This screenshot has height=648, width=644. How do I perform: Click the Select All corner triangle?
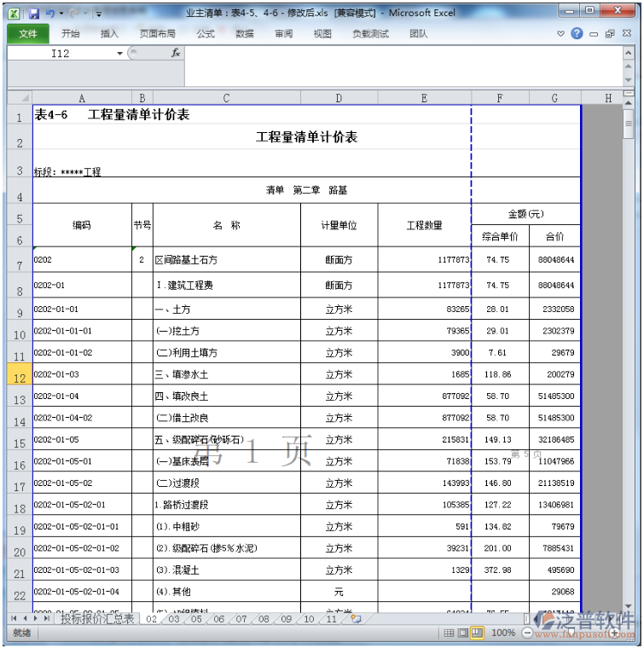tap(20, 98)
